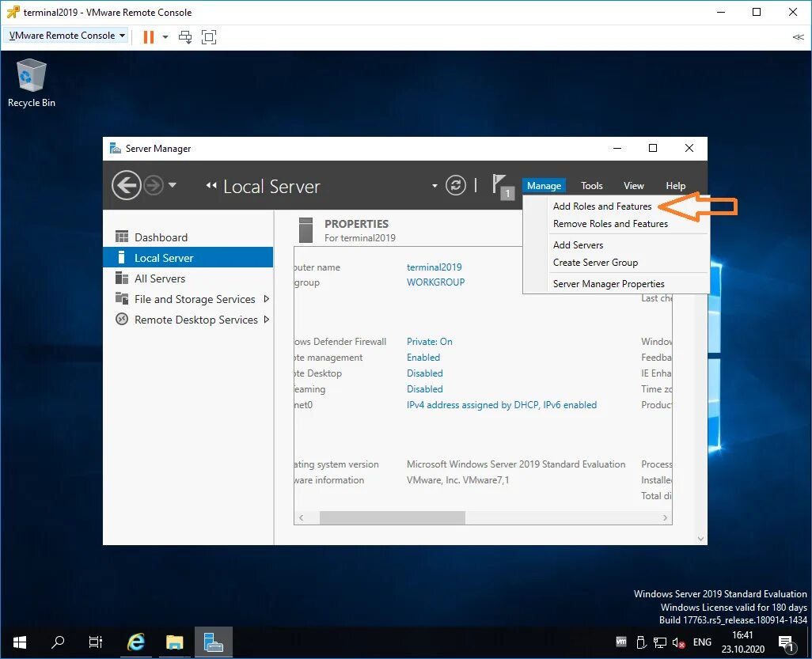Image resolution: width=812 pixels, height=659 pixels.
Task: Click Dashboard sidebar icon
Action: pyautogui.click(x=122, y=237)
